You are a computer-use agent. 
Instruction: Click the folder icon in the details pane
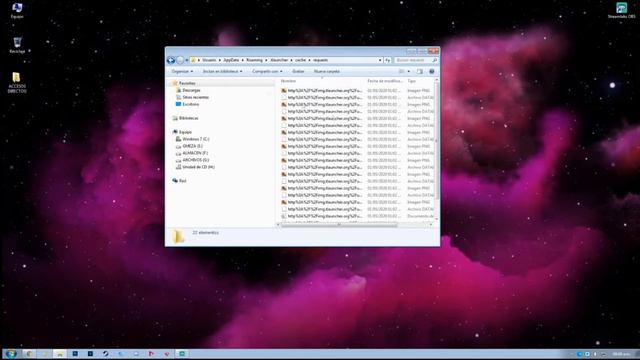178,236
